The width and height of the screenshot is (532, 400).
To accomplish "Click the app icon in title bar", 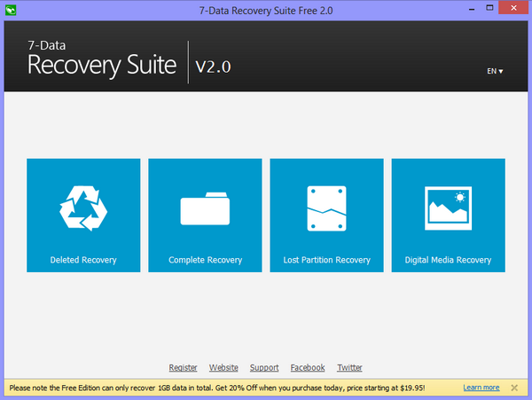I will point(11,10).
